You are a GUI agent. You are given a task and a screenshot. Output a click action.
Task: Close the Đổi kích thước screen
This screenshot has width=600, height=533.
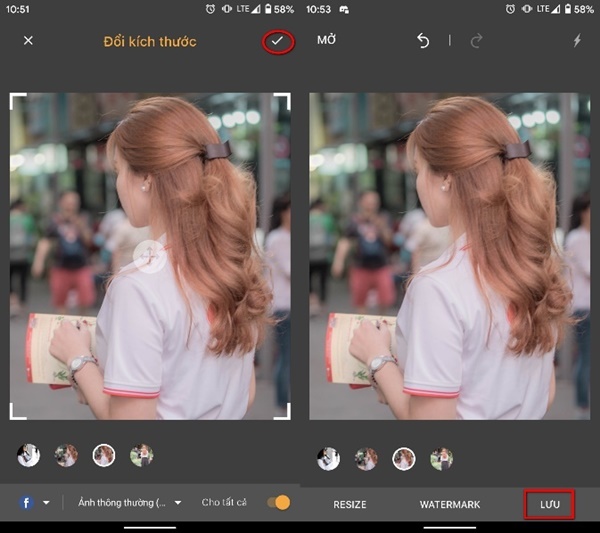[x=28, y=41]
